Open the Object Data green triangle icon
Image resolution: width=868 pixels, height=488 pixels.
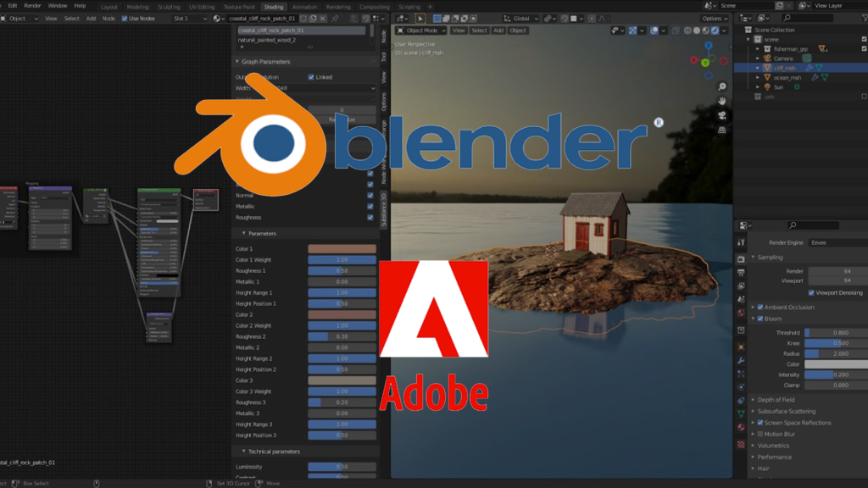pyautogui.click(x=741, y=413)
